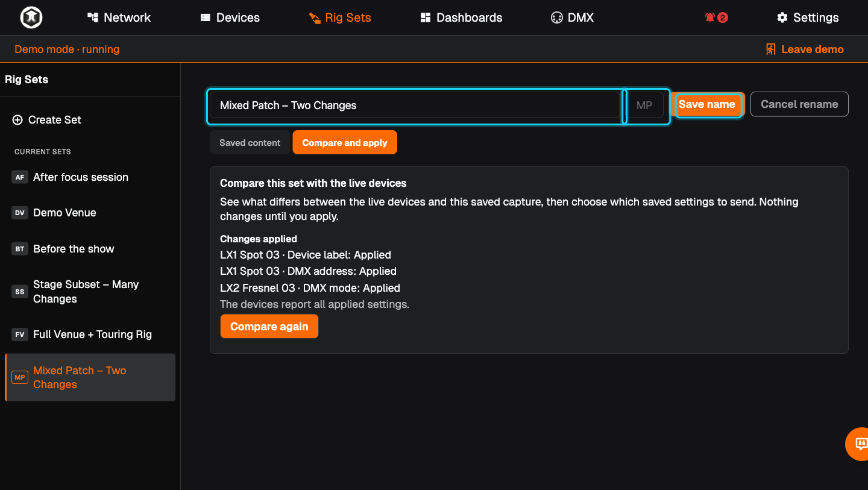This screenshot has width=868, height=490.
Task: Click Leave demo link
Action: (x=805, y=49)
